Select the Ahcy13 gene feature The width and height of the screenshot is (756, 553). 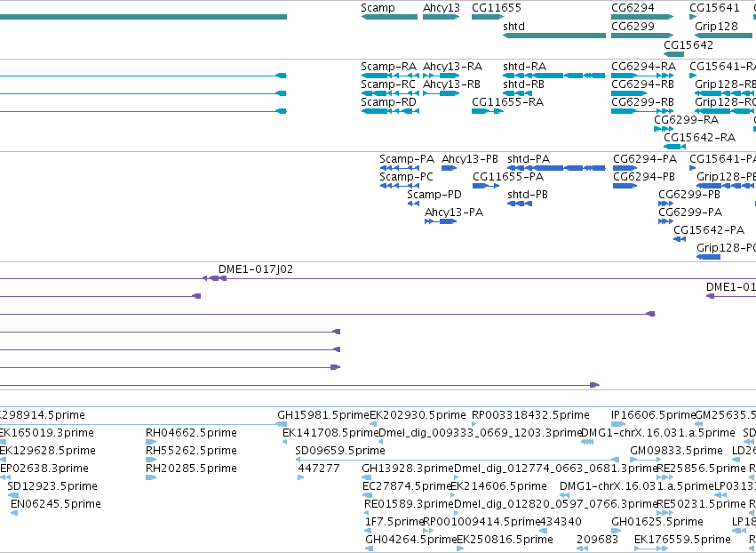tap(442, 17)
